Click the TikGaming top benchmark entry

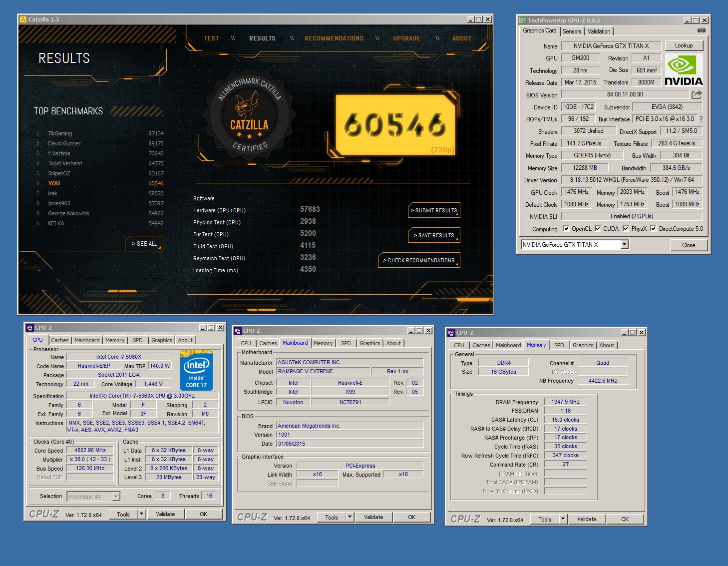click(100, 133)
